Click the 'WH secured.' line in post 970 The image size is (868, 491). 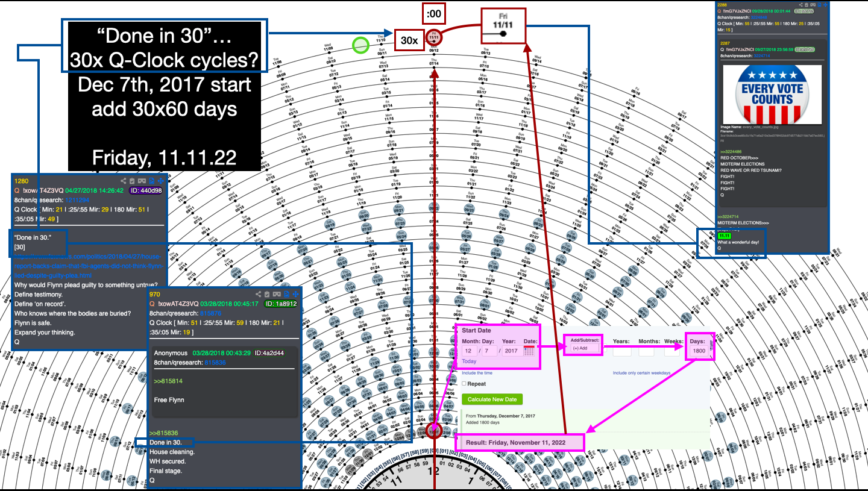pyautogui.click(x=168, y=461)
